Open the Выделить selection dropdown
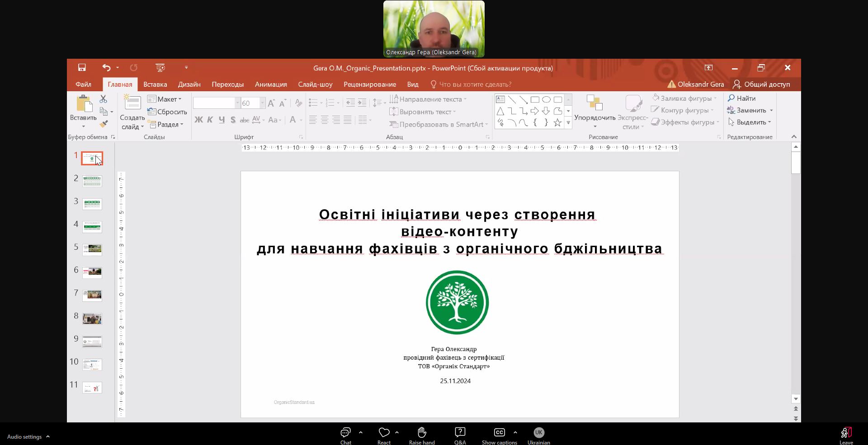Image resolution: width=868 pixels, height=445 pixels. (x=750, y=122)
